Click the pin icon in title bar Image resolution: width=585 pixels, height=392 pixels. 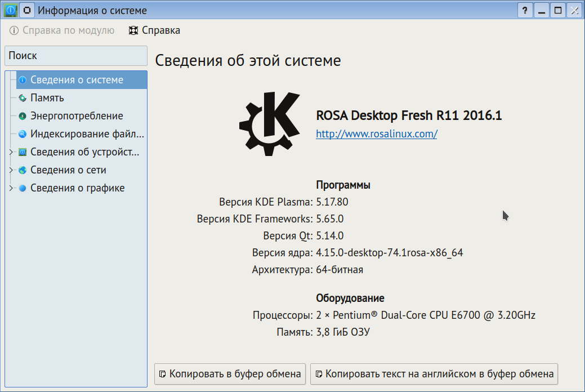pyautogui.click(x=27, y=10)
